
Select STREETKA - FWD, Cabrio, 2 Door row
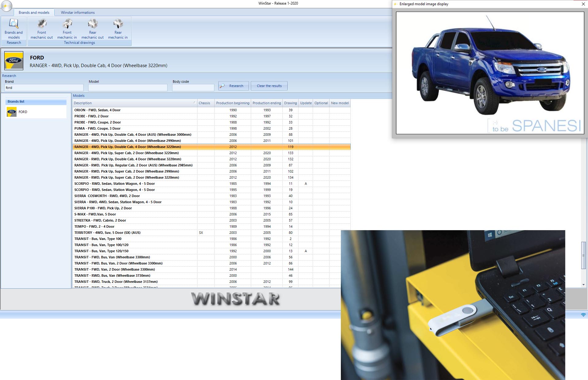211,220
